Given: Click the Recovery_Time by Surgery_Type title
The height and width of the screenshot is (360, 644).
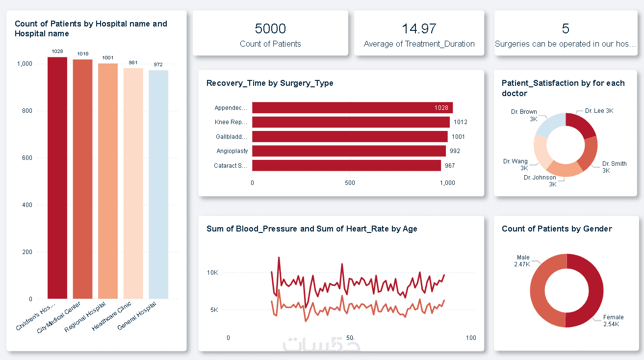Looking at the screenshot, I should click(x=270, y=83).
